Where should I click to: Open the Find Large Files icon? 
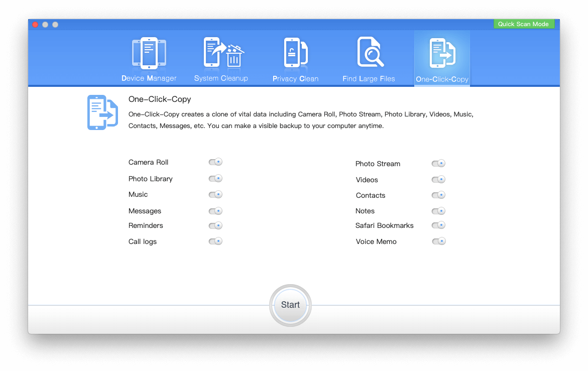tap(370, 52)
